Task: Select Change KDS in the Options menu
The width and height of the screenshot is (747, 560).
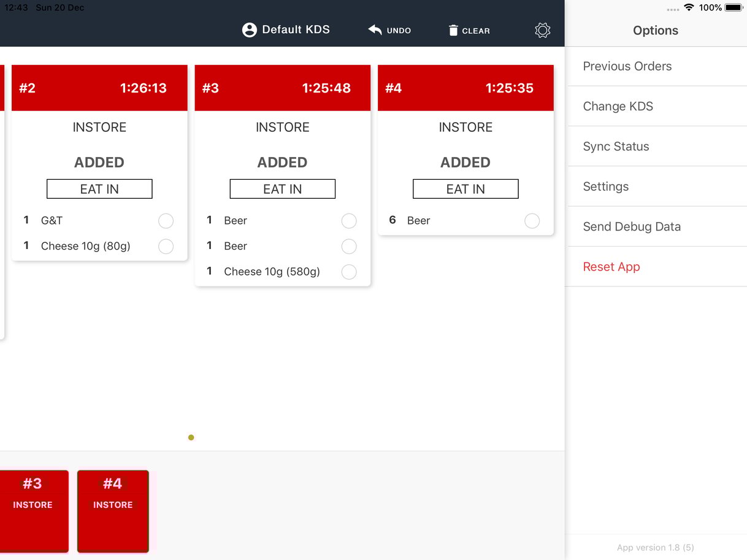Action: pos(618,106)
